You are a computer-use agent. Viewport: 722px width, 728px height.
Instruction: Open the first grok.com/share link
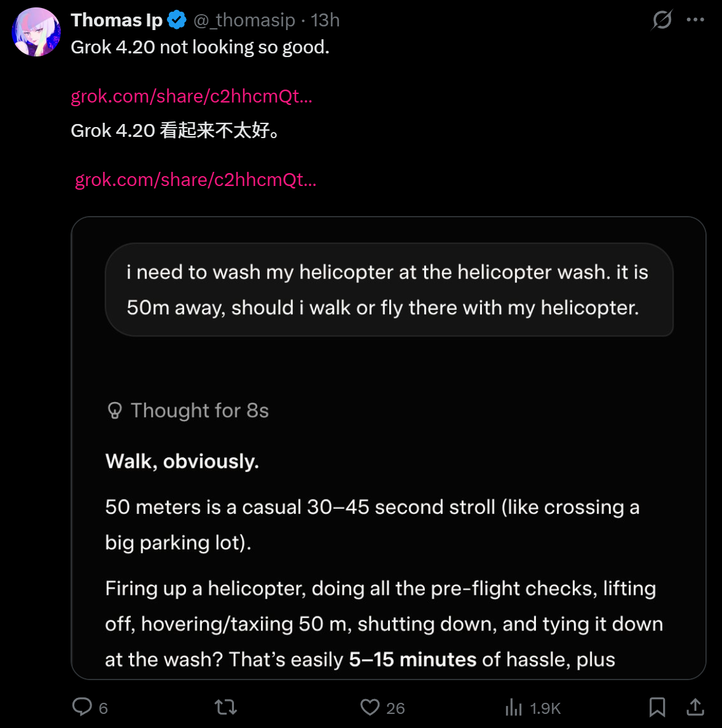(192, 96)
